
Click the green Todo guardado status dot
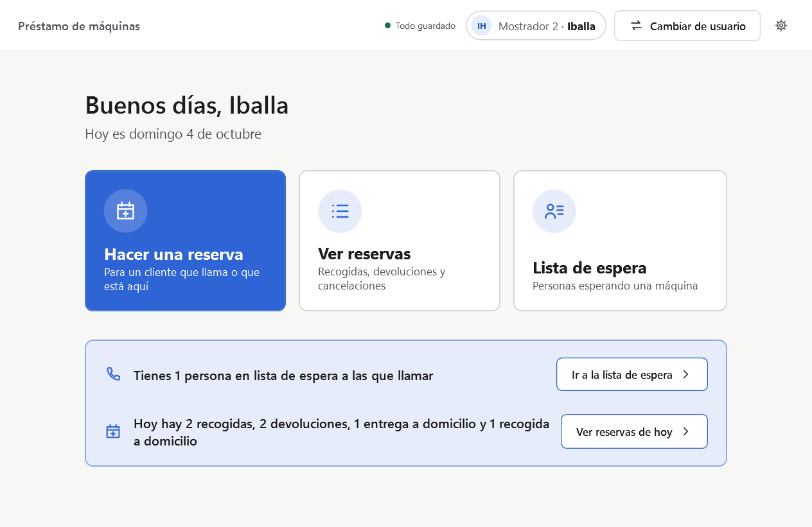coord(387,26)
